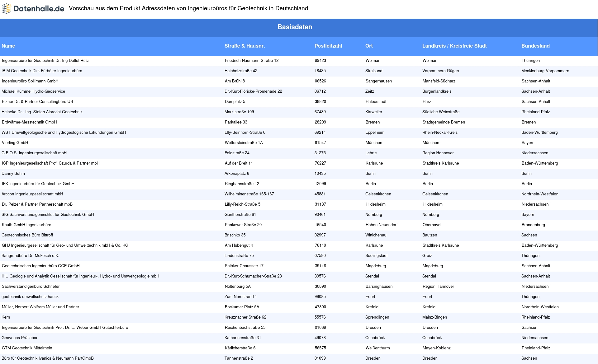This screenshot has width=598, height=364.
Task: Click town cell Sangerhausen
Action: click(379, 81)
